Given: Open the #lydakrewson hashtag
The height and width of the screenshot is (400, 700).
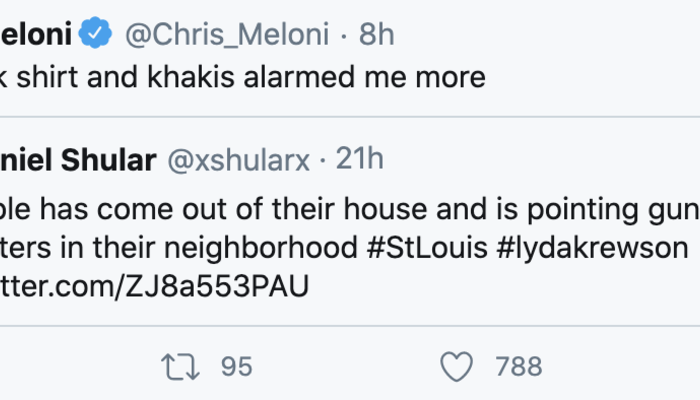Looking at the screenshot, I should 592,249.
